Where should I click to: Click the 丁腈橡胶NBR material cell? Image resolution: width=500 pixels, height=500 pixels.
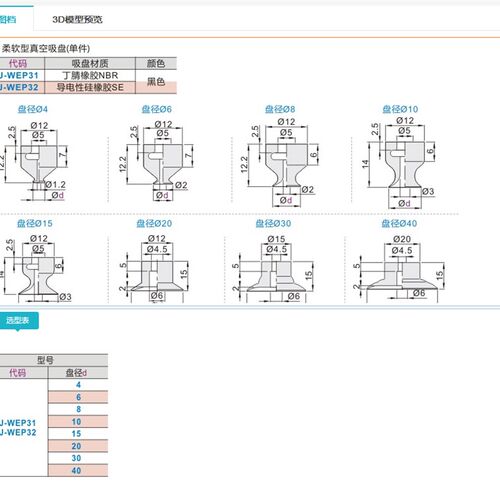[90, 75]
